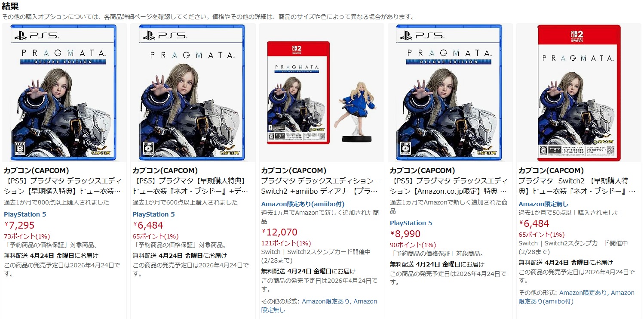Open the red Switch2 standard edition cover
644x319 pixels.
579,93
